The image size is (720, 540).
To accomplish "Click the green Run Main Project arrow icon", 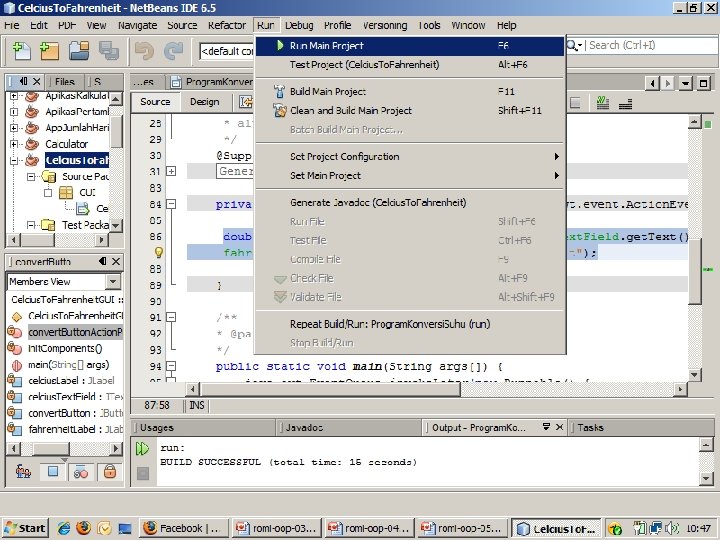I will pos(280,45).
